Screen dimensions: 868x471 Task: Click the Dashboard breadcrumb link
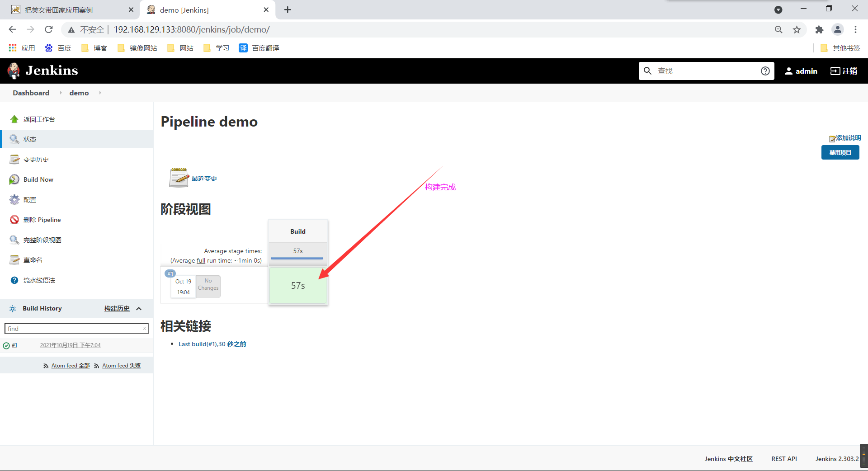(31, 93)
